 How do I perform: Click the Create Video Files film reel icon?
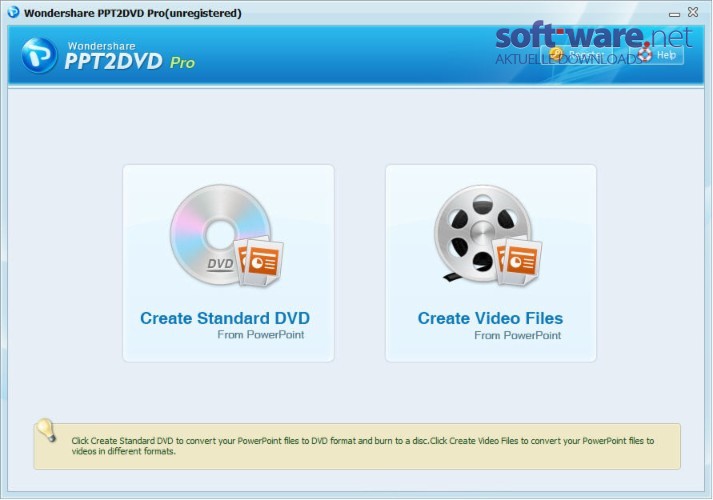pyautogui.click(x=487, y=235)
